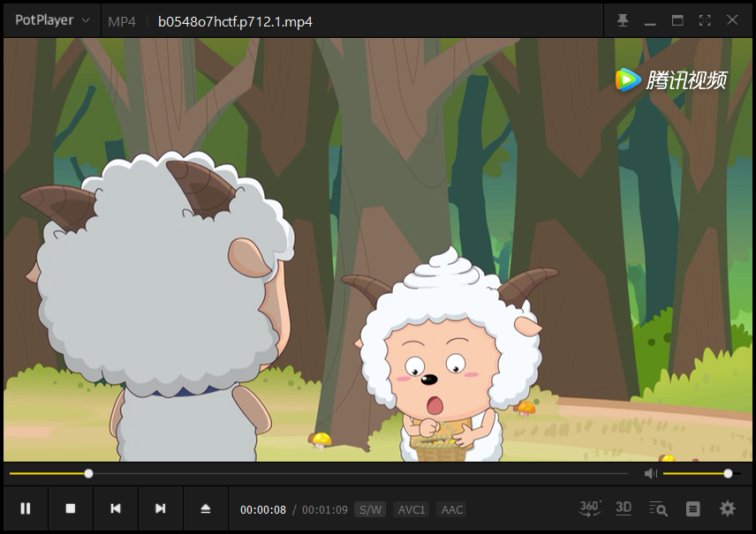Click the seek bar handle
The image size is (756, 534).
click(x=88, y=474)
